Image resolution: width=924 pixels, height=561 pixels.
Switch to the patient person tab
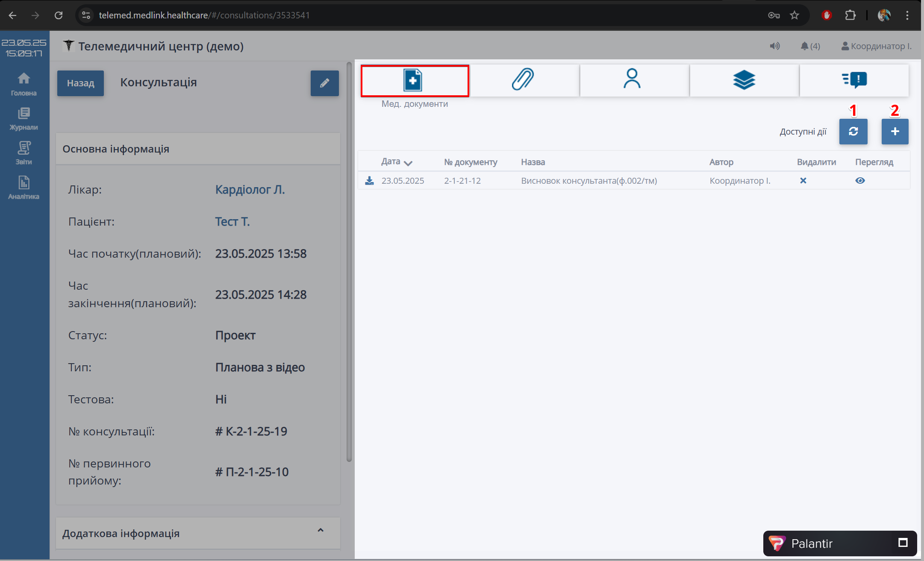pos(632,80)
